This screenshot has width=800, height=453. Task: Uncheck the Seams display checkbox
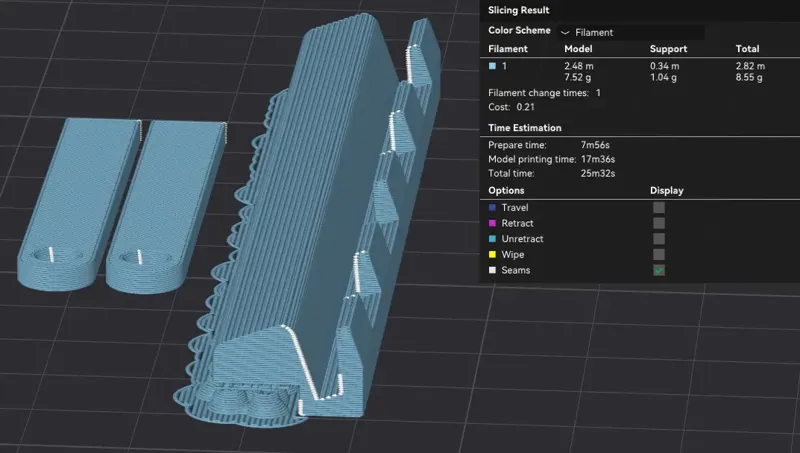[659, 270]
